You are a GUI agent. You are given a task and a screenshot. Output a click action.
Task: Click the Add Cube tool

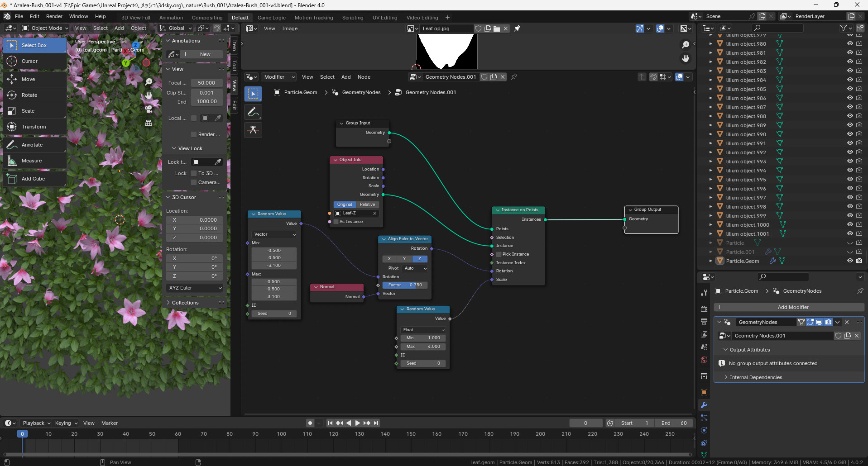pyautogui.click(x=33, y=179)
